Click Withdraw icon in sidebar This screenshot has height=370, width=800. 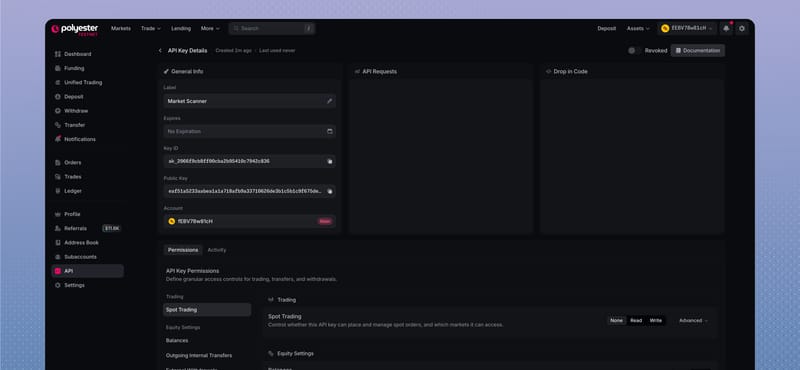(x=58, y=111)
